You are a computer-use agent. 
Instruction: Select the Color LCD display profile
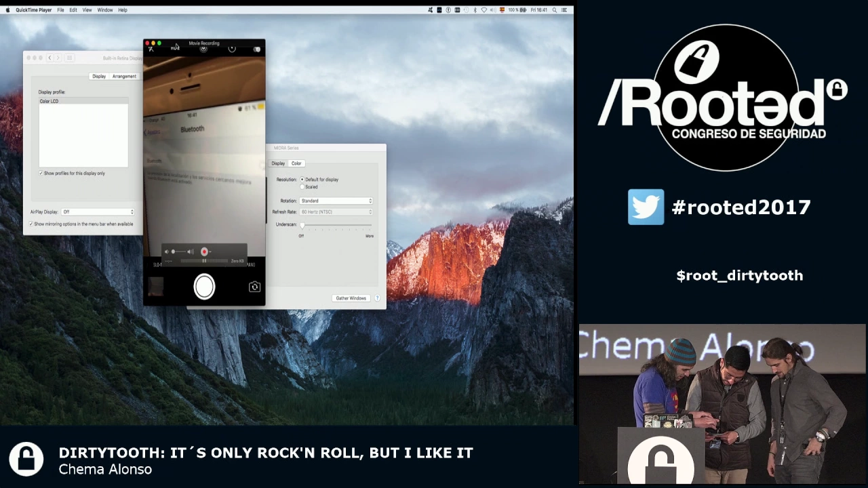pyautogui.click(x=83, y=101)
